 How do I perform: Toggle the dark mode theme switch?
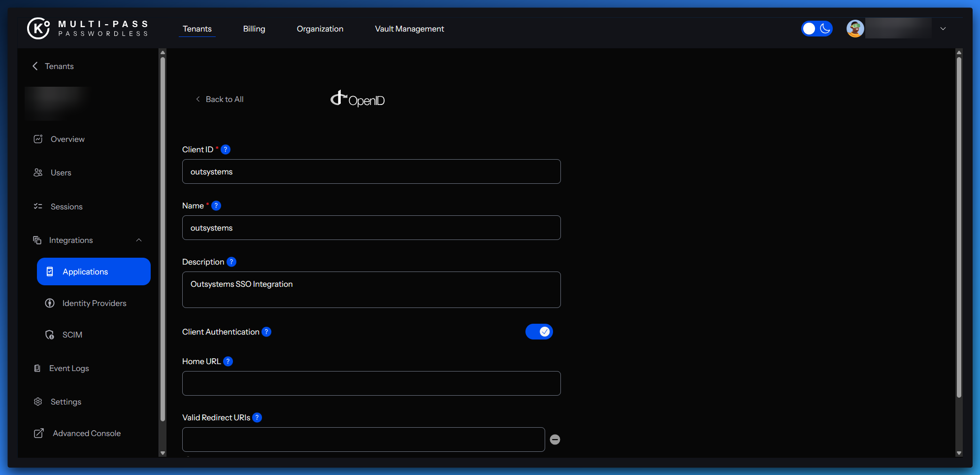click(x=817, y=29)
